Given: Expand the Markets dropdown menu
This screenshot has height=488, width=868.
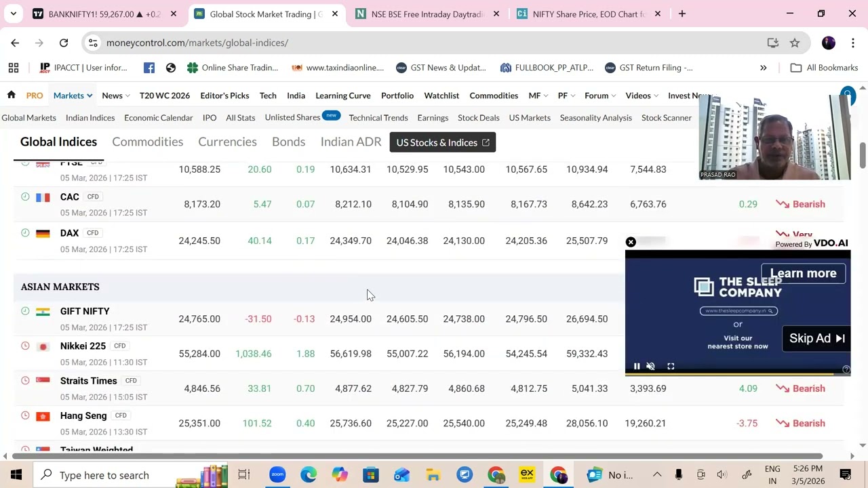Looking at the screenshot, I should 73,96.
